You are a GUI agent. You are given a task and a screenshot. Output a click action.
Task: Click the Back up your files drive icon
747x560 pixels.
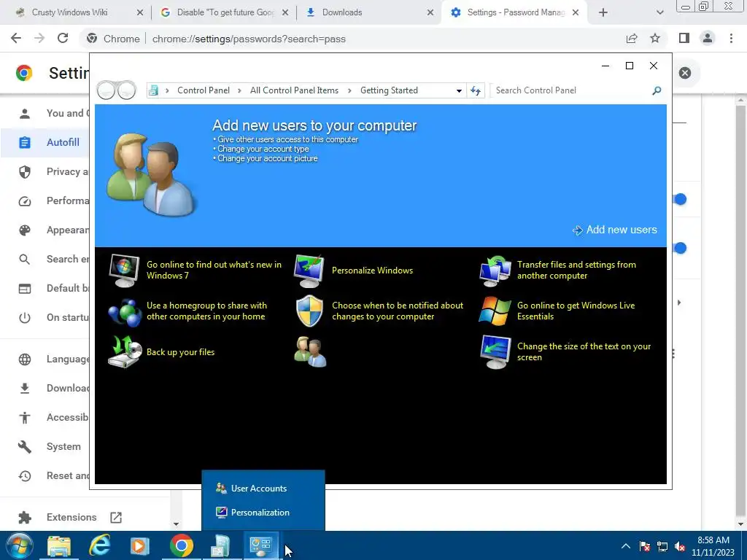click(x=124, y=352)
